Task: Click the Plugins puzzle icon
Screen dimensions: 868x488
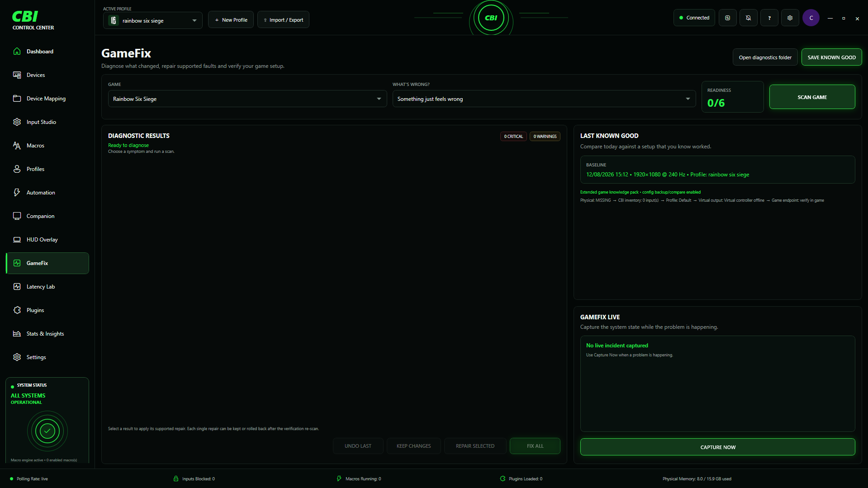Action: pyautogui.click(x=17, y=310)
